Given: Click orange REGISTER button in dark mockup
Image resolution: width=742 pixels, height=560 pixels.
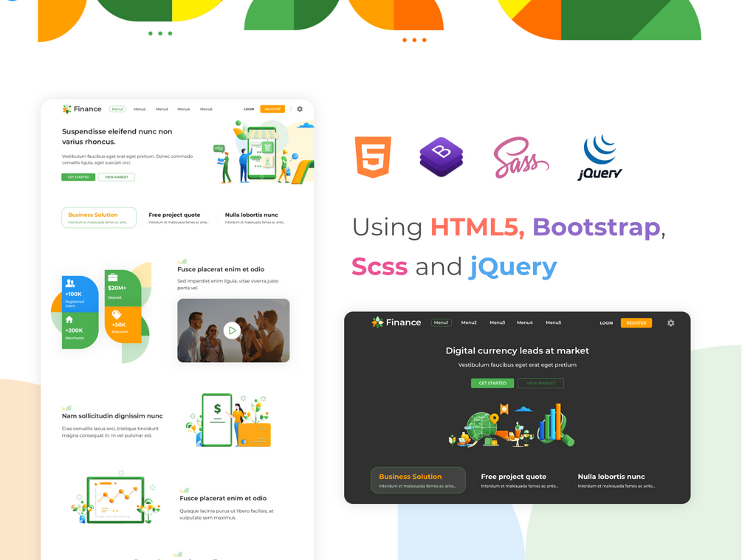Looking at the screenshot, I should (636, 323).
